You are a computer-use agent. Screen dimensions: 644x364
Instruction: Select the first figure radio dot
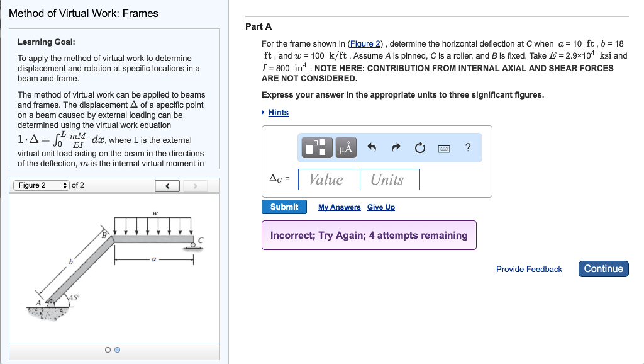108,350
